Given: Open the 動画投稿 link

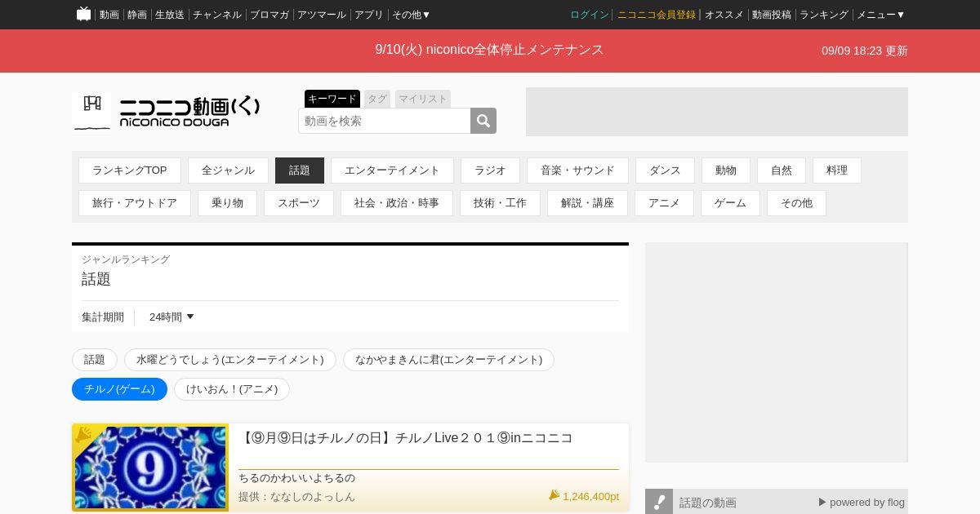Looking at the screenshot, I should point(772,15).
